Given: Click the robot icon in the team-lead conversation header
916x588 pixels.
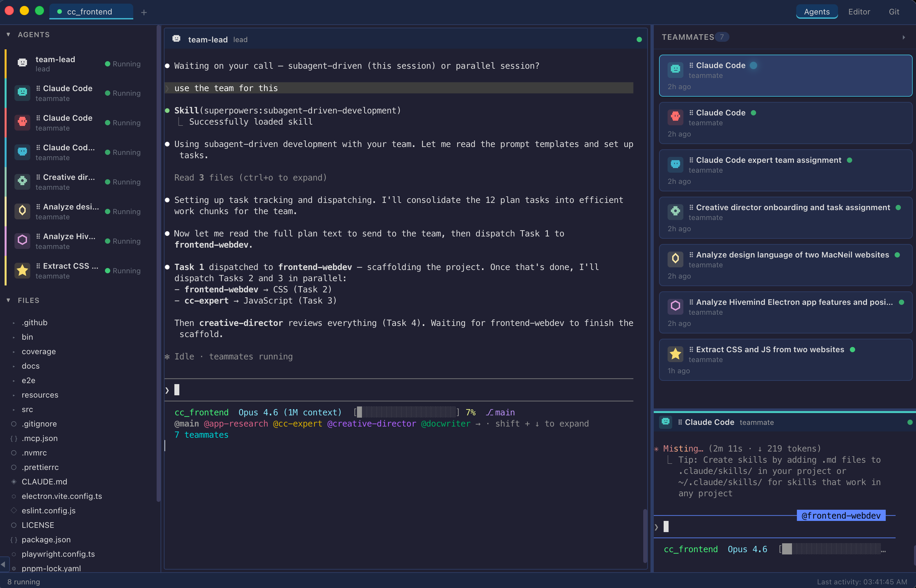Looking at the screenshot, I should click(x=176, y=38).
